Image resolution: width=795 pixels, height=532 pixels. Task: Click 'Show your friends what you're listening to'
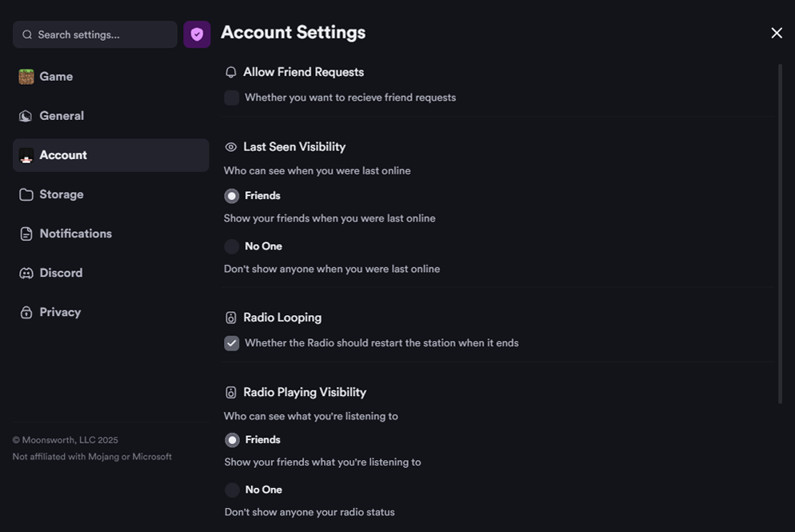pyautogui.click(x=322, y=462)
